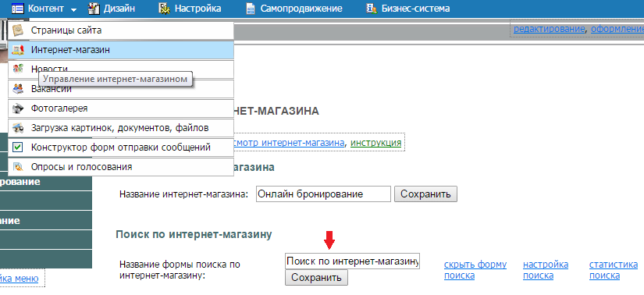Click the Бизнес-система icon
This screenshot has width=644, height=295.
click(x=372, y=9)
